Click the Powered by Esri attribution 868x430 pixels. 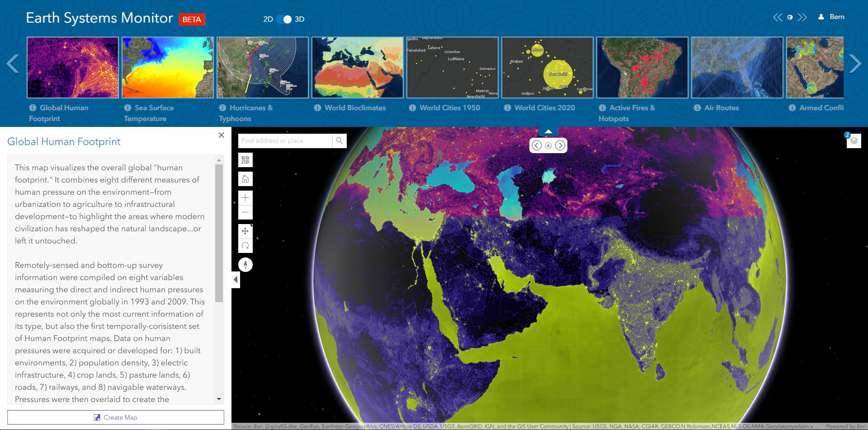coord(845,426)
